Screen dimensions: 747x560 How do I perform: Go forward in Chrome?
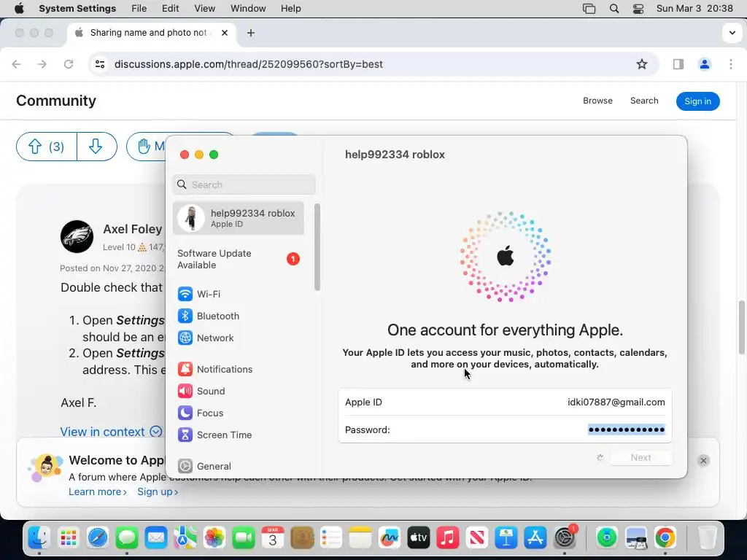42,64
